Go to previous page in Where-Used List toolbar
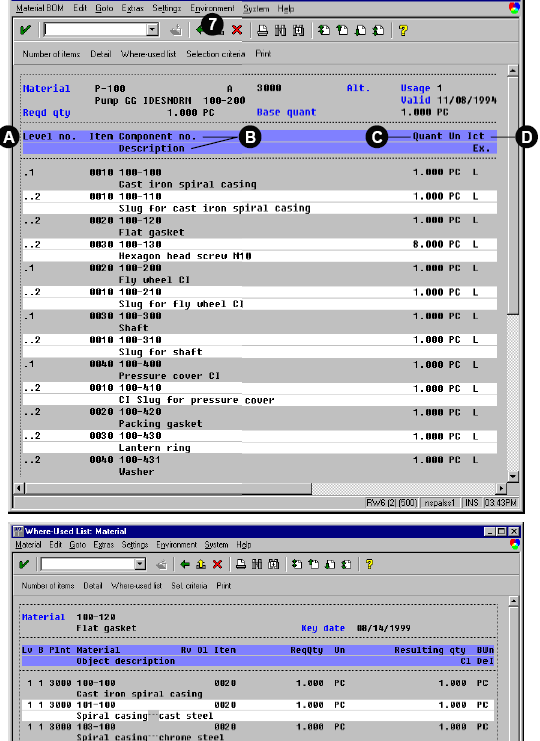Image resolution: width=540 pixels, height=741 pixels. coord(313,564)
